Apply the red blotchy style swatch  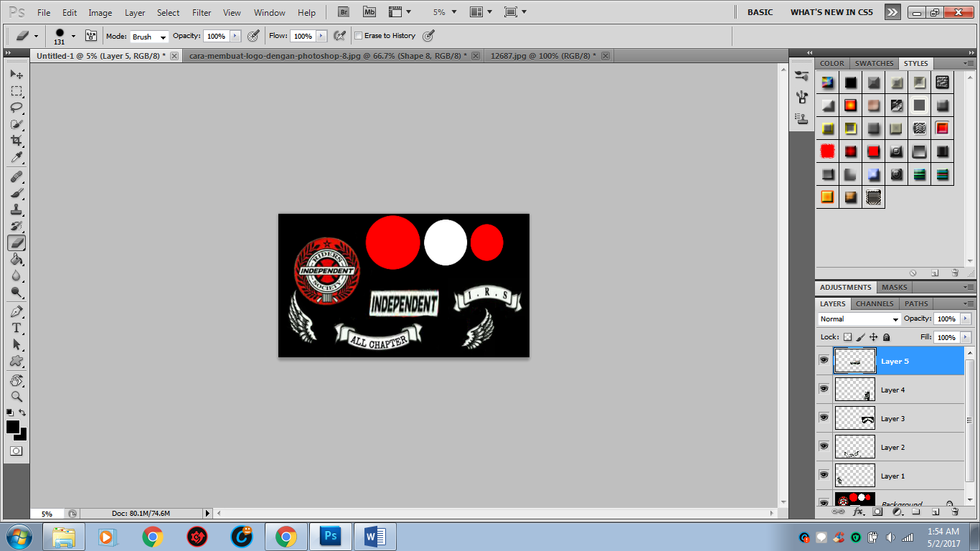[827, 151]
